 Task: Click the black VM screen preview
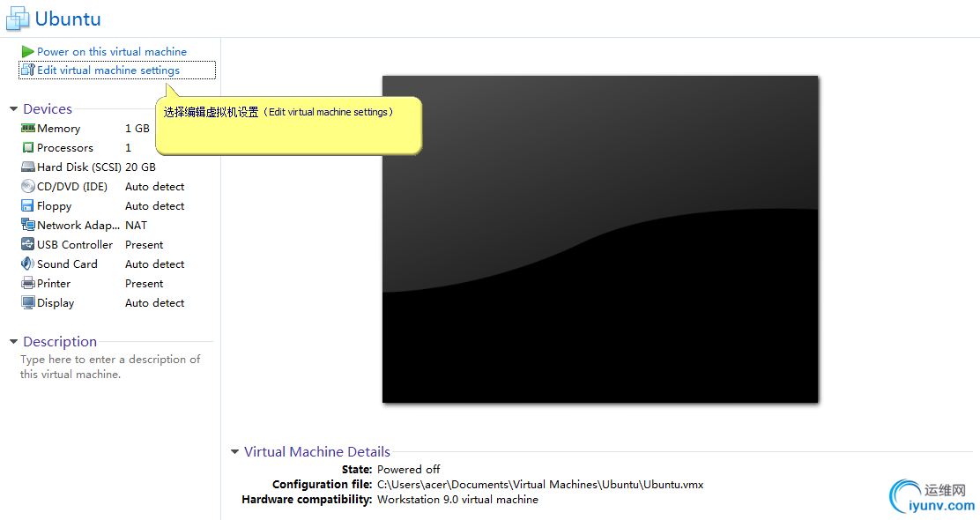600,240
